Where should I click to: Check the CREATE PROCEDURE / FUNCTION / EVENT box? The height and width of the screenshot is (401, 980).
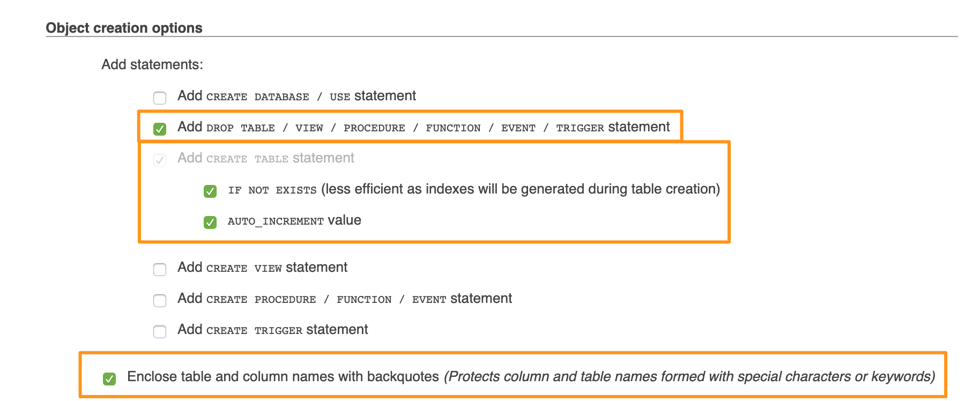(160, 300)
